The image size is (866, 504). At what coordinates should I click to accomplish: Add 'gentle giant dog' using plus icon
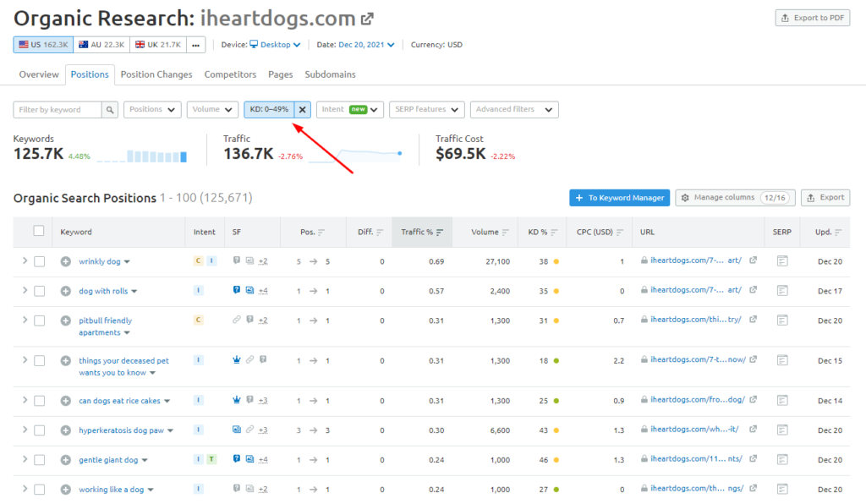click(x=66, y=460)
